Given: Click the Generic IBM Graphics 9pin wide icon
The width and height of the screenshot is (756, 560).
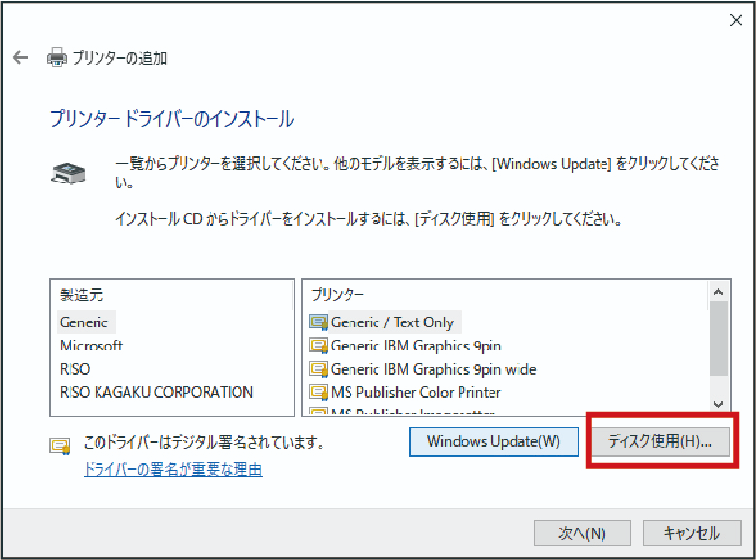Looking at the screenshot, I should tap(319, 369).
